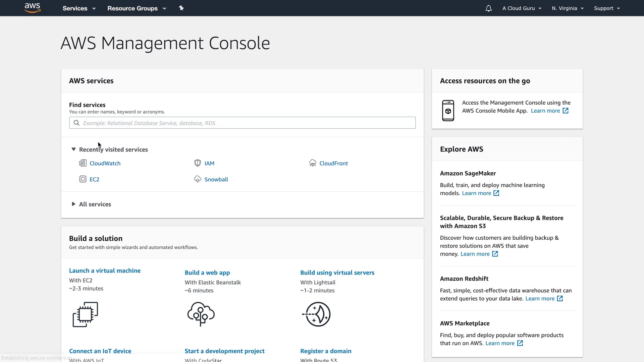Click the Snowball service icon

coord(198,179)
